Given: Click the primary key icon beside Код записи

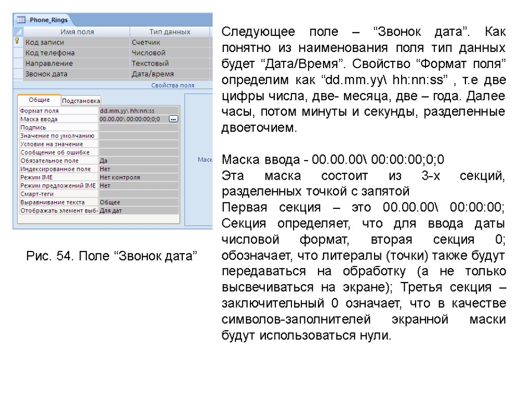Looking at the screenshot, I should [18, 42].
